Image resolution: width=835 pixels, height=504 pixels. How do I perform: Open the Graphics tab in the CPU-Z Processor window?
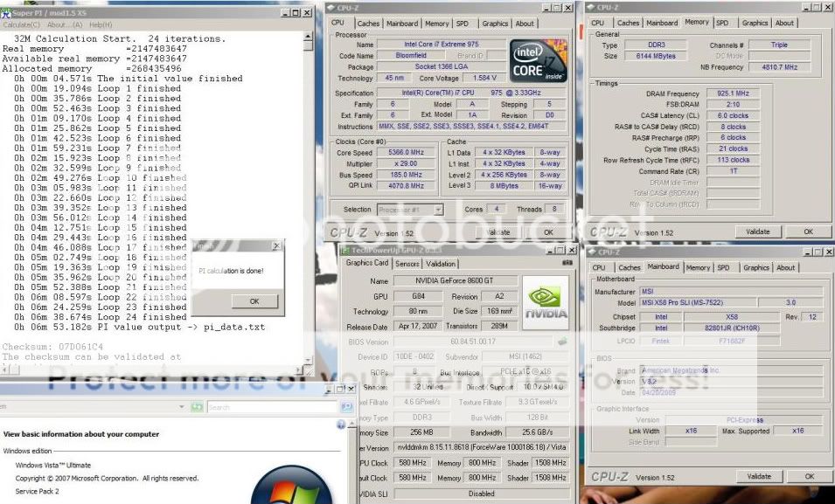click(495, 24)
